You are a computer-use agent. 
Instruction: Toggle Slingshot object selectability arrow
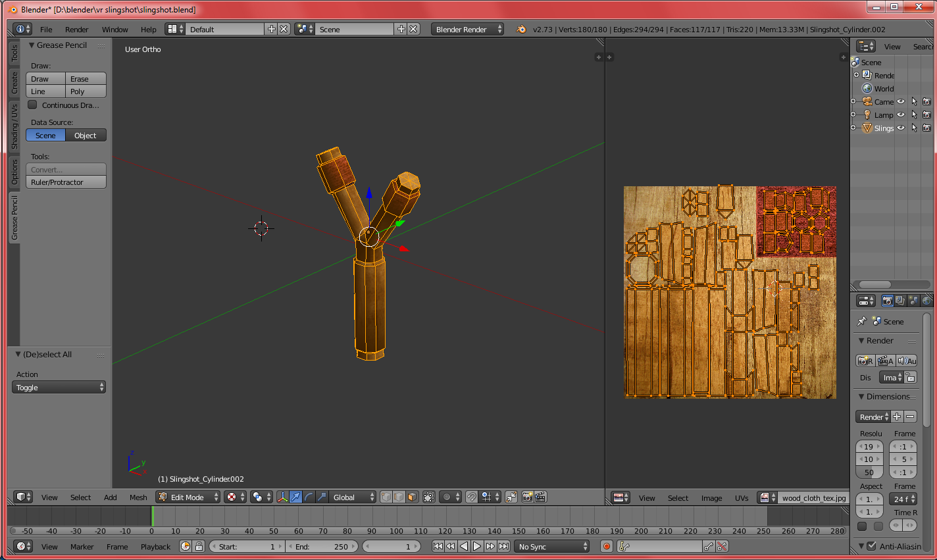914,128
